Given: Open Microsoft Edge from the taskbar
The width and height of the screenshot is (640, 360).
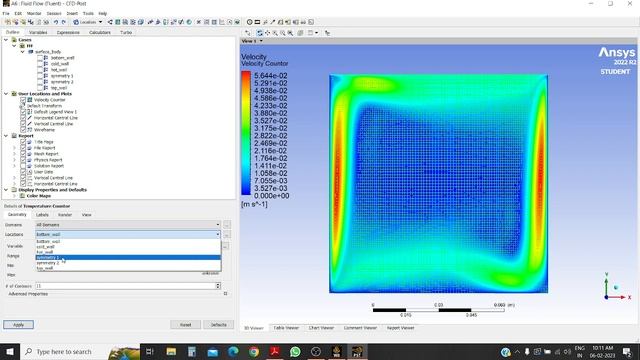Looking at the screenshot, I should [x=233, y=351].
